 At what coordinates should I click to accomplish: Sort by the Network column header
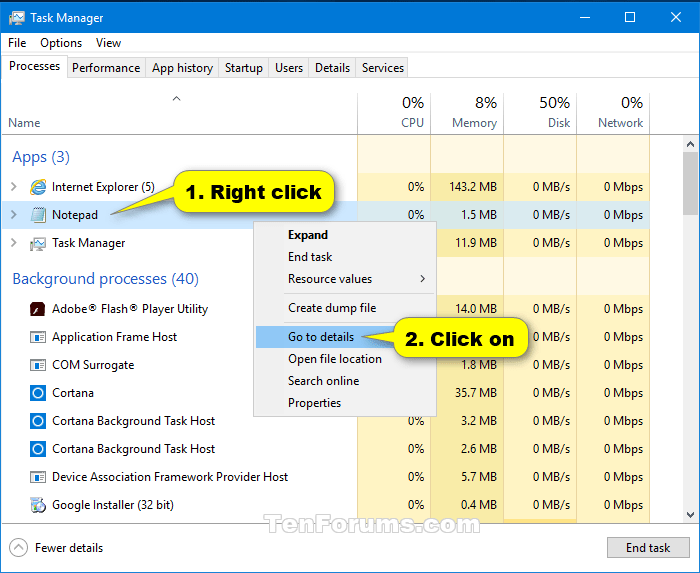click(x=613, y=113)
